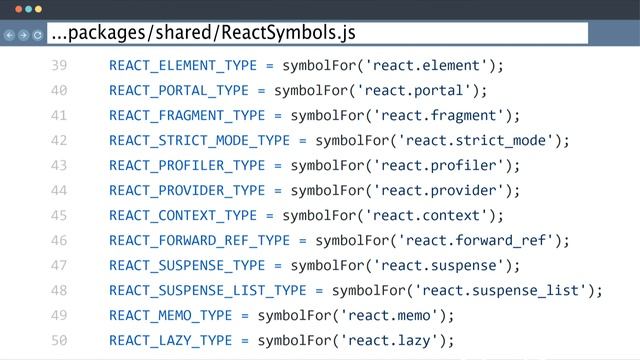Click the 'react.fragment' string literal
The width and height of the screenshot is (640, 360).
coord(439,116)
